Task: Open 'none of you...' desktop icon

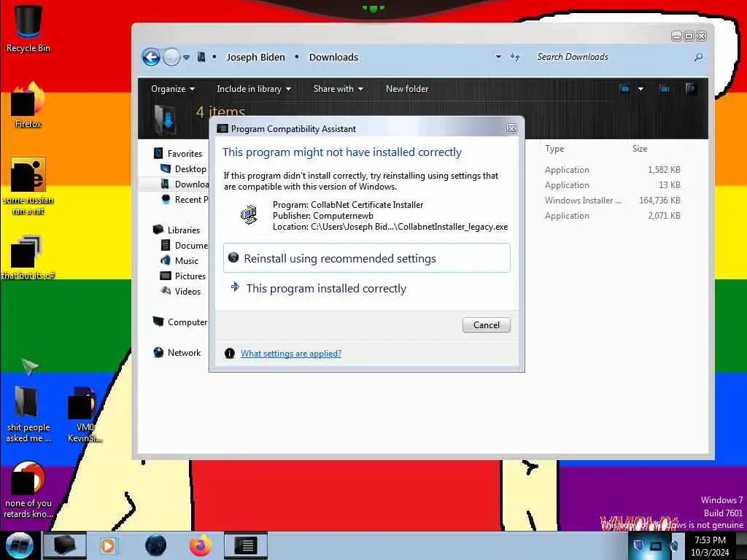Action: (x=28, y=489)
